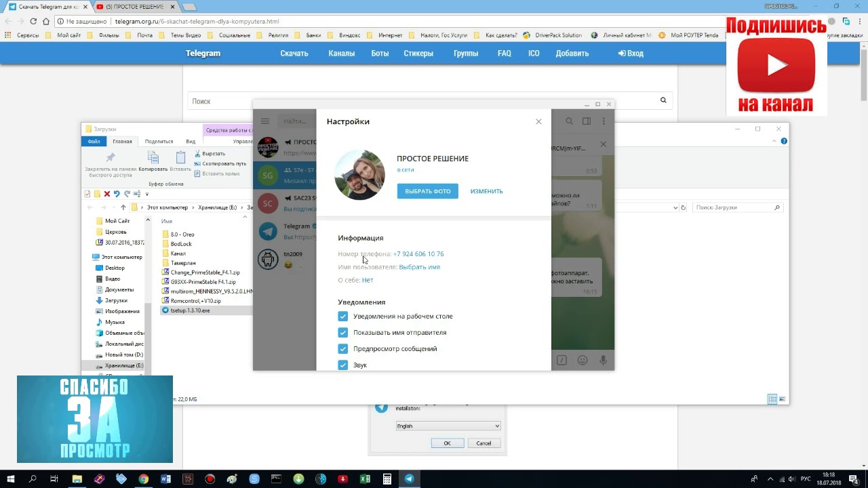
Task: Click the profile photo thumbnail in settings
Action: (x=360, y=175)
